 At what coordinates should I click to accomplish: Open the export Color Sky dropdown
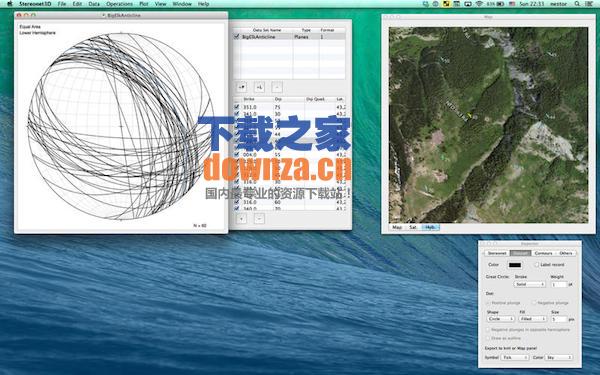click(559, 357)
